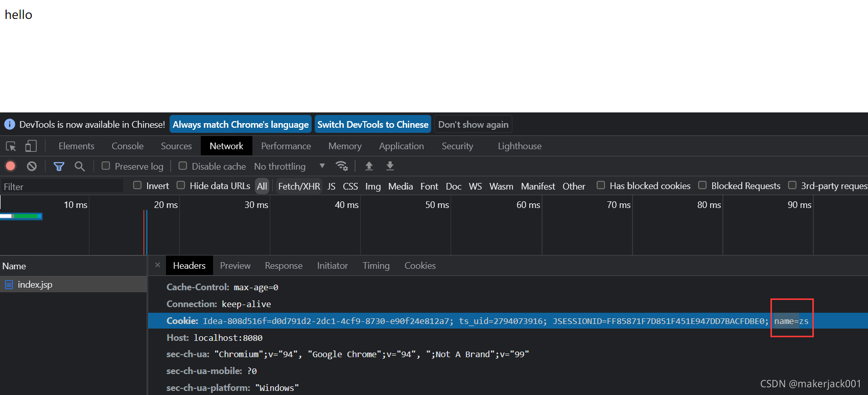Switch to the Console panel tab
Image resolution: width=868 pixels, height=395 pixels.
pyautogui.click(x=128, y=146)
